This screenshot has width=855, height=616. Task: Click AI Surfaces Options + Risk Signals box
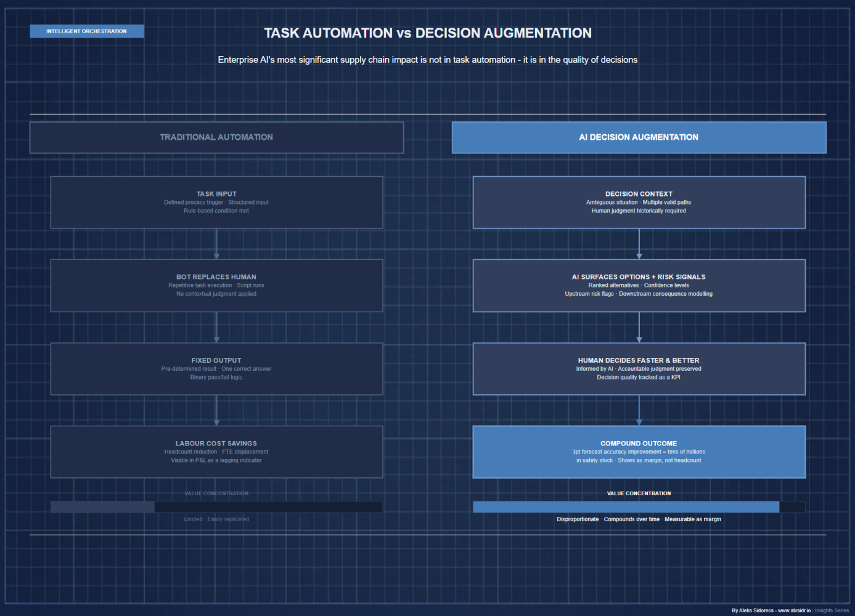[x=639, y=285]
